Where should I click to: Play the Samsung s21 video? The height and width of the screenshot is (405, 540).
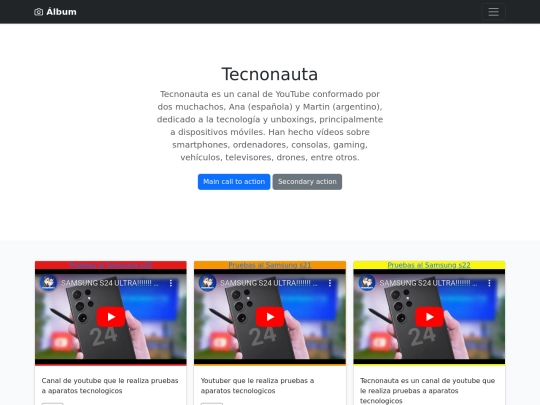(x=270, y=316)
